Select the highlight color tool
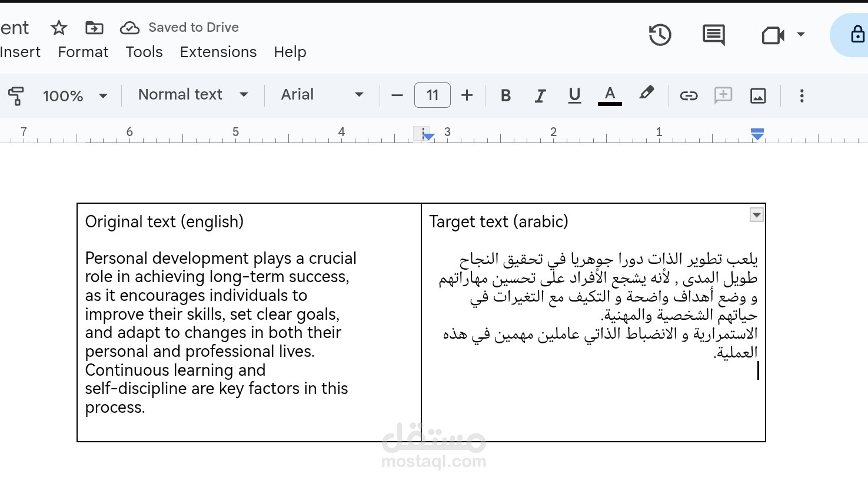This screenshot has width=868, height=480. coord(646,95)
